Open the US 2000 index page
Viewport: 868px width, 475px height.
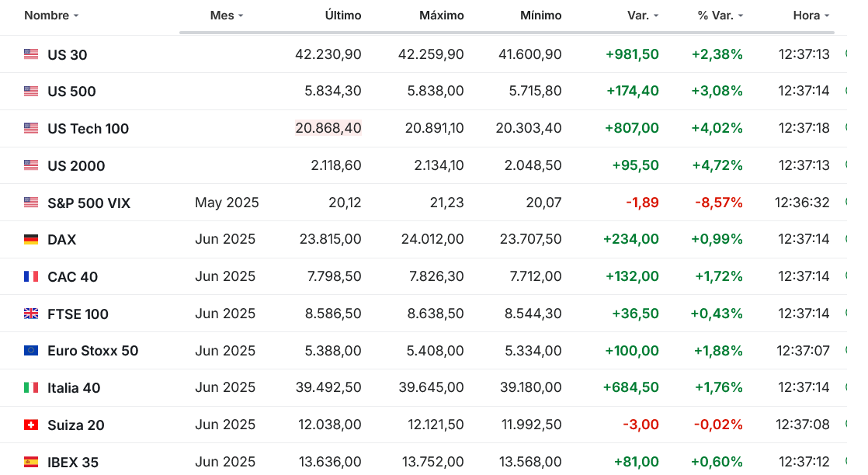(76, 165)
